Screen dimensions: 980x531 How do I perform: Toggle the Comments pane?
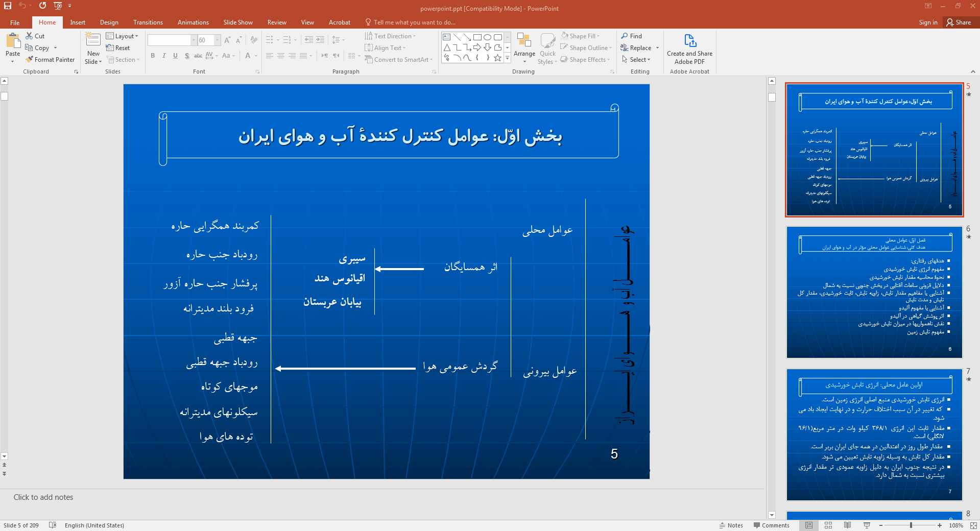pyautogui.click(x=772, y=525)
